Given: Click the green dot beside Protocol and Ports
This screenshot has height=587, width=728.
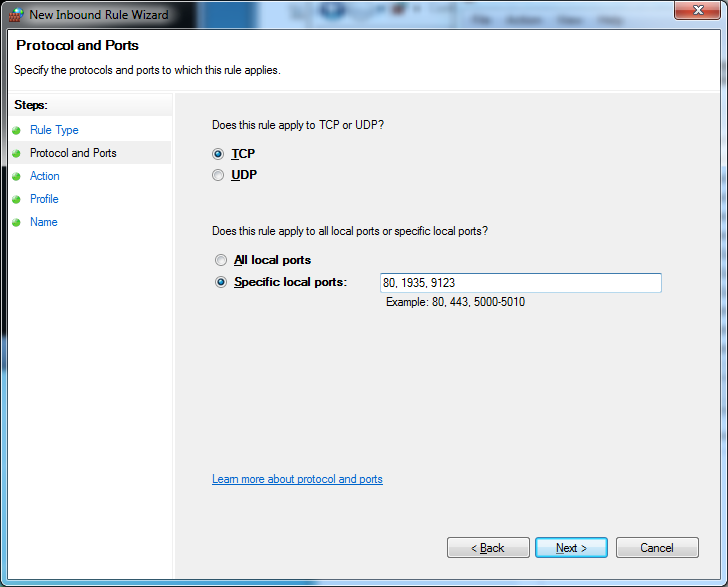Looking at the screenshot, I should 16,153.
